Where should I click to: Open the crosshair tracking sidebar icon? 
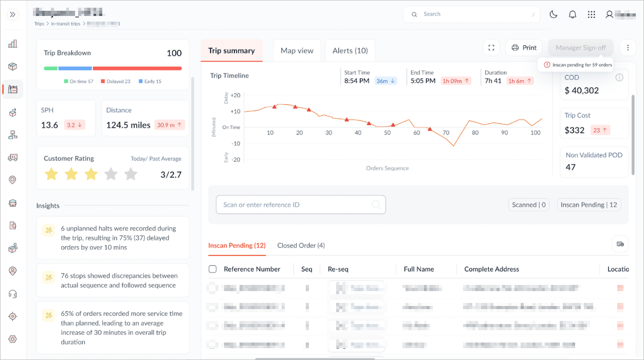13,316
